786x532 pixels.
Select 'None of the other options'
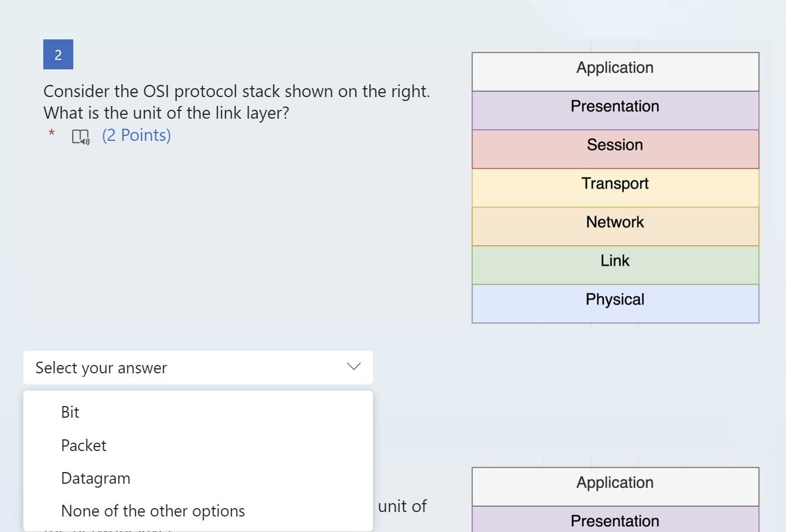(x=153, y=511)
